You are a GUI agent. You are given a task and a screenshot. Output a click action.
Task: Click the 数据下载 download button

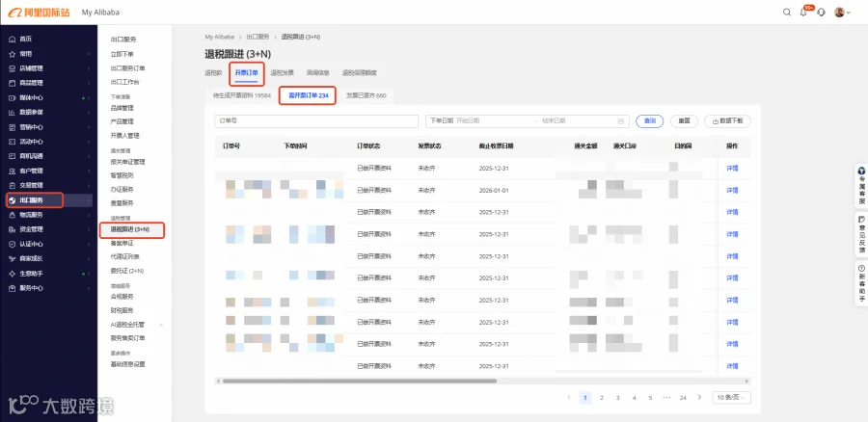pyautogui.click(x=727, y=121)
